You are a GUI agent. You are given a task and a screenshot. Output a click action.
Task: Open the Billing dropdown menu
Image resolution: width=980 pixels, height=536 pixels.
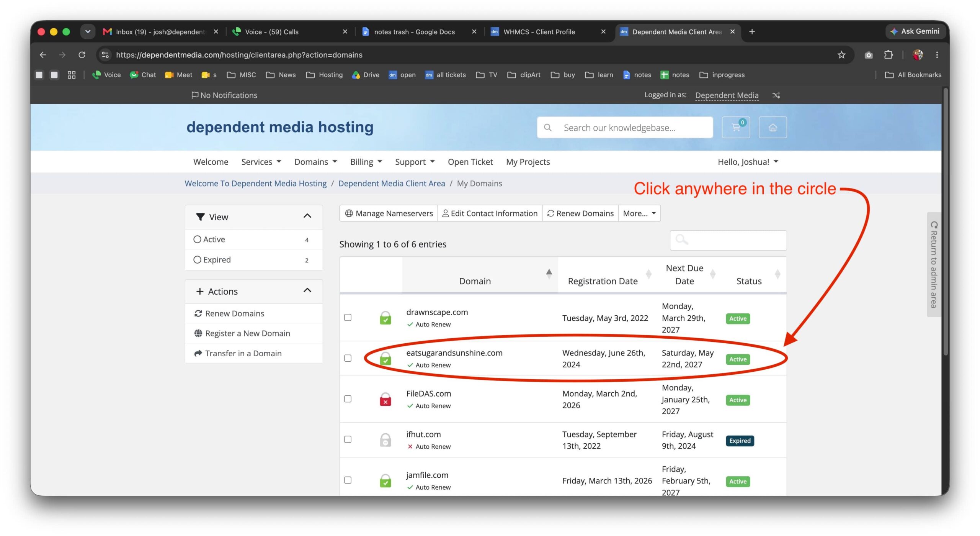tap(366, 162)
